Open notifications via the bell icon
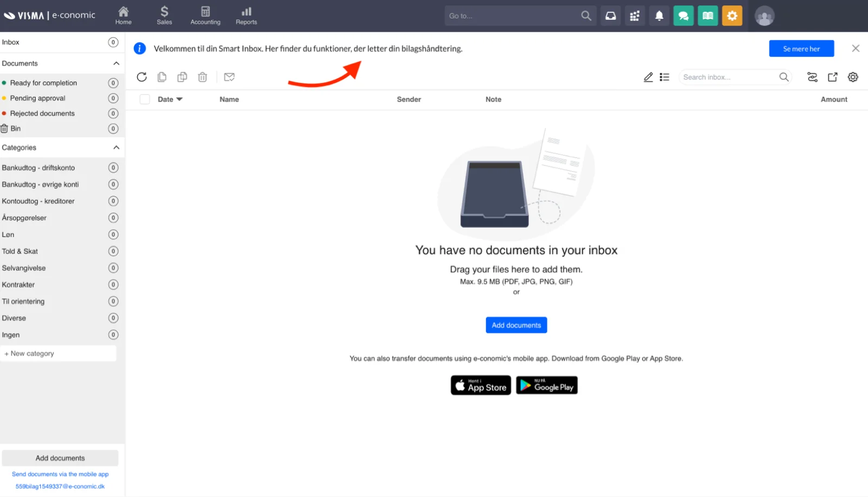Screen dimensions: 868x497 point(659,15)
